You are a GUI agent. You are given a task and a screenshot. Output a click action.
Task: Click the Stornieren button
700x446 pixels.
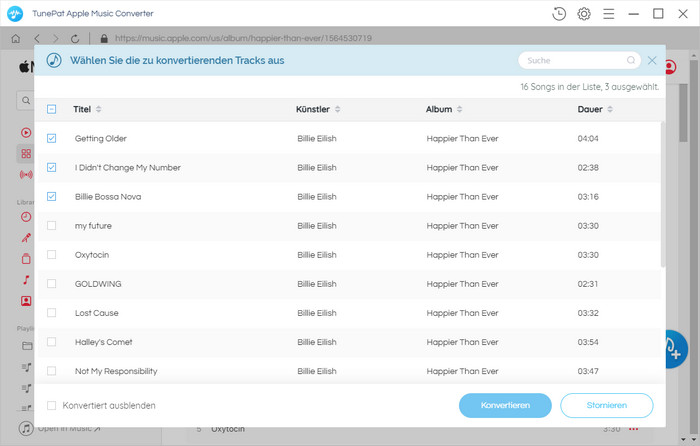point(607,405)
